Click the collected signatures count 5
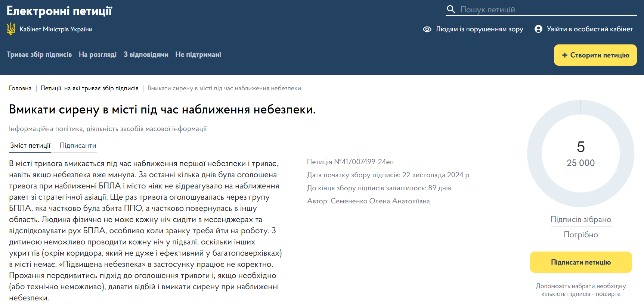644x306 pixels. [581, 147]
